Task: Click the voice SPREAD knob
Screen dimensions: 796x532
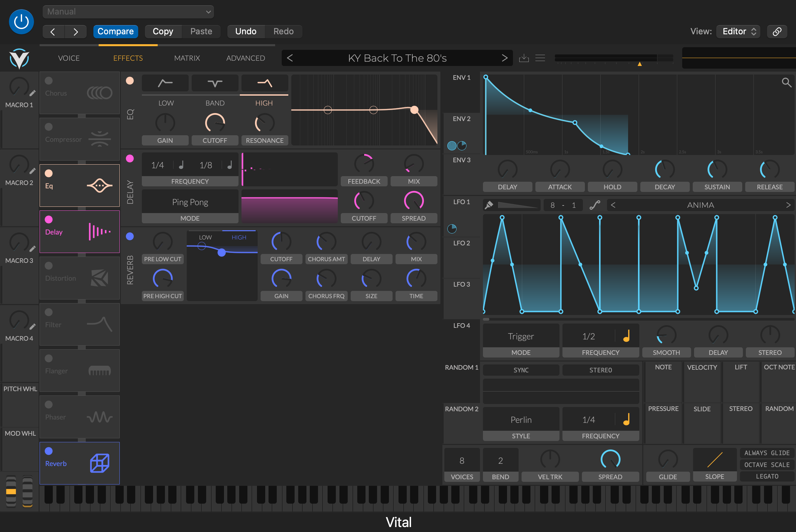Action: (610, 460)
